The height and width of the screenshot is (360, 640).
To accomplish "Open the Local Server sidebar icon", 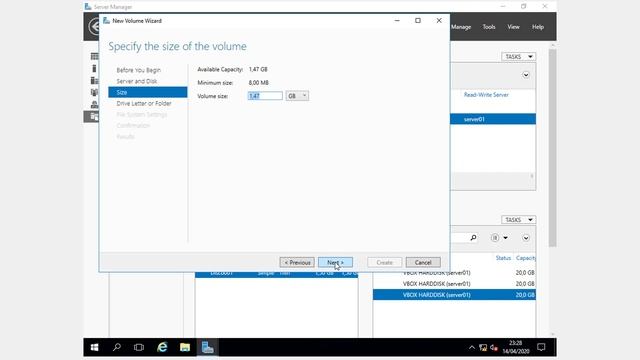I will 94,68.
